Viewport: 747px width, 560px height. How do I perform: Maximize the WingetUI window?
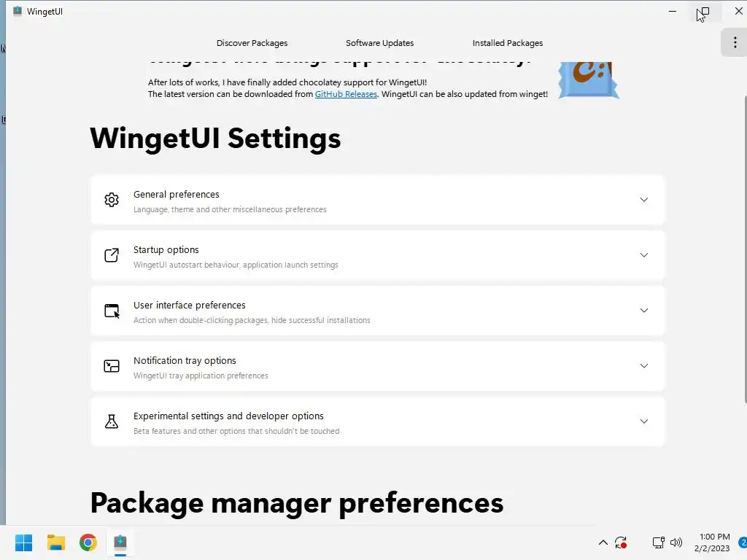(704, 11)
